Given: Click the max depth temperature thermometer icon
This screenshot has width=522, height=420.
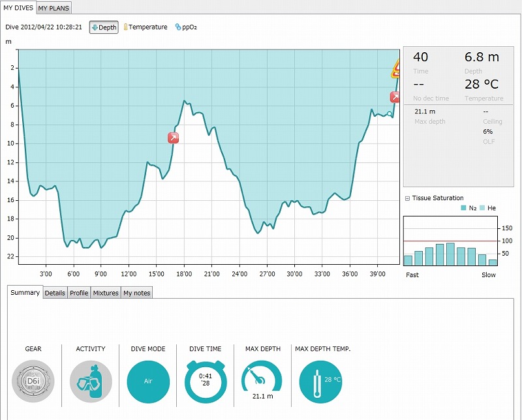Looking at the screenshot, I should pyautogui.click(x=320, y=382).
